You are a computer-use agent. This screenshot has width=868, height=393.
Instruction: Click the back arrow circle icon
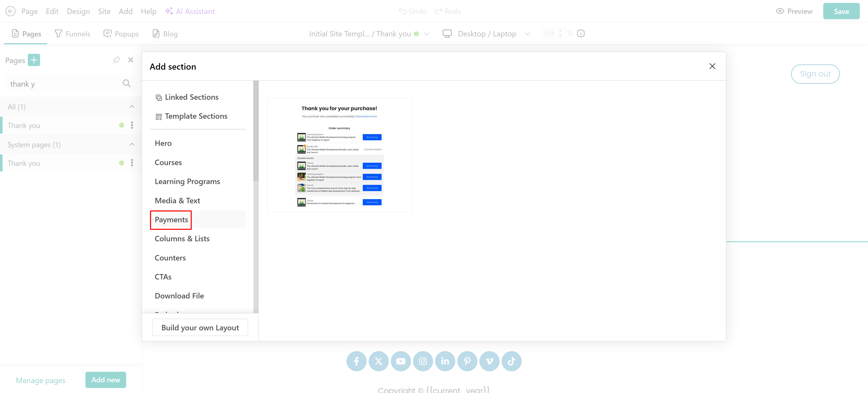coord(10,11)
